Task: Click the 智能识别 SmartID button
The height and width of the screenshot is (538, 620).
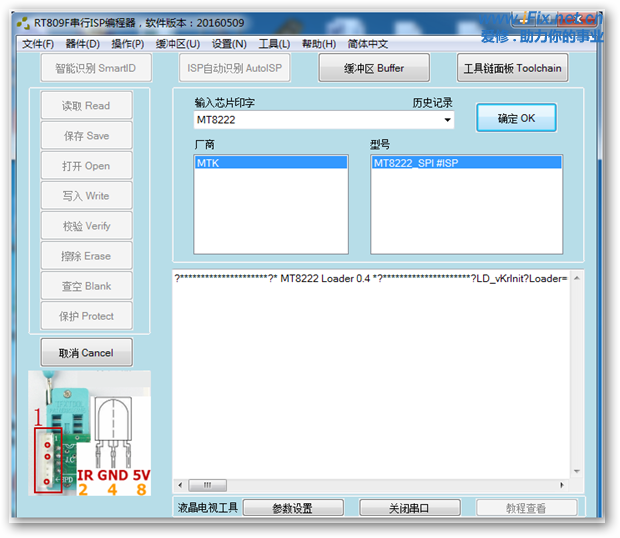Action: [x=96, y=68]
